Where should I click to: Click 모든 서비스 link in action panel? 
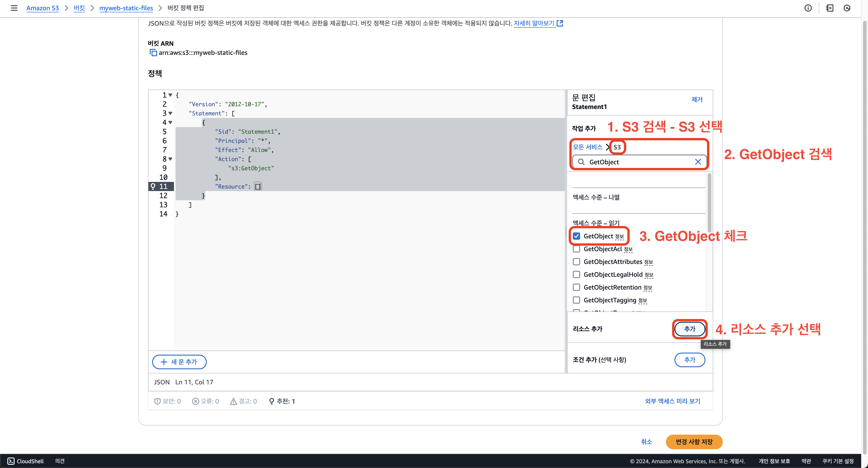588,147
